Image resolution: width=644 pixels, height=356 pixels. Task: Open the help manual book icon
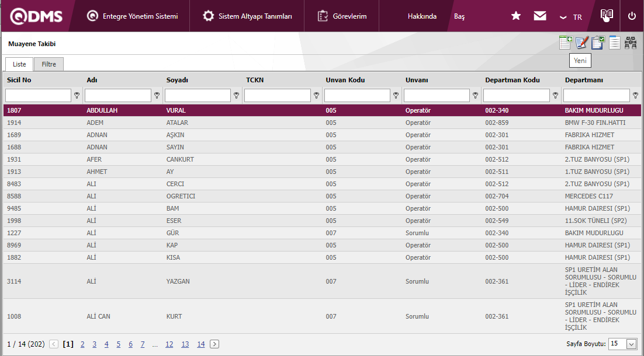tap(607, 16)
